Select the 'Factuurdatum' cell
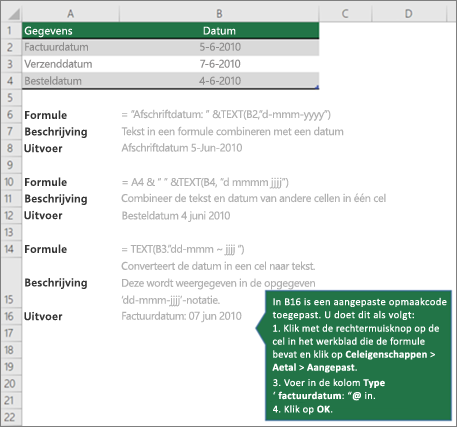This screenshot has height=427, width=457. click(71, 47)
